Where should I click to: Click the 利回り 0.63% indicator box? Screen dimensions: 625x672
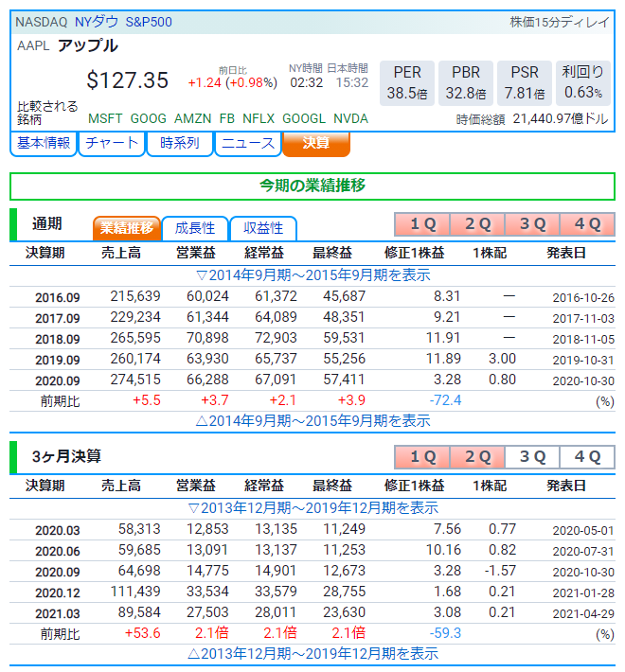click(x=582, y=82)
